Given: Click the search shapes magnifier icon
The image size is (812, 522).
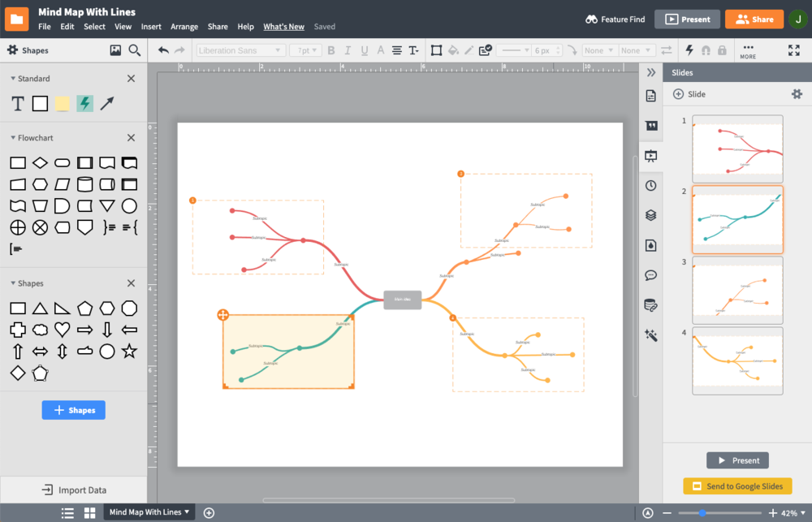Looking at the screenshot, I should 135,50.
